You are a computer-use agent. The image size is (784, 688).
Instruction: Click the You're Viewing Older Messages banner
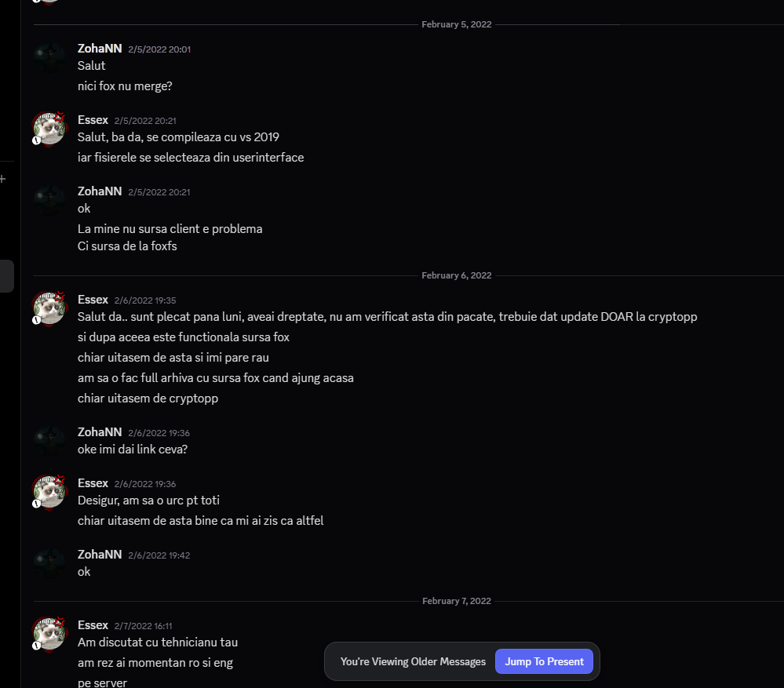413,661
